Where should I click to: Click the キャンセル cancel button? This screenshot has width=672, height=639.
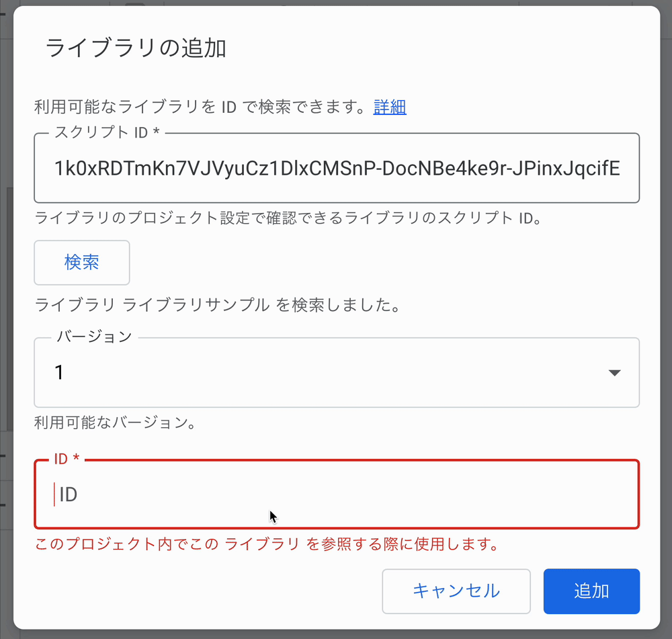[x=456, y=591]
